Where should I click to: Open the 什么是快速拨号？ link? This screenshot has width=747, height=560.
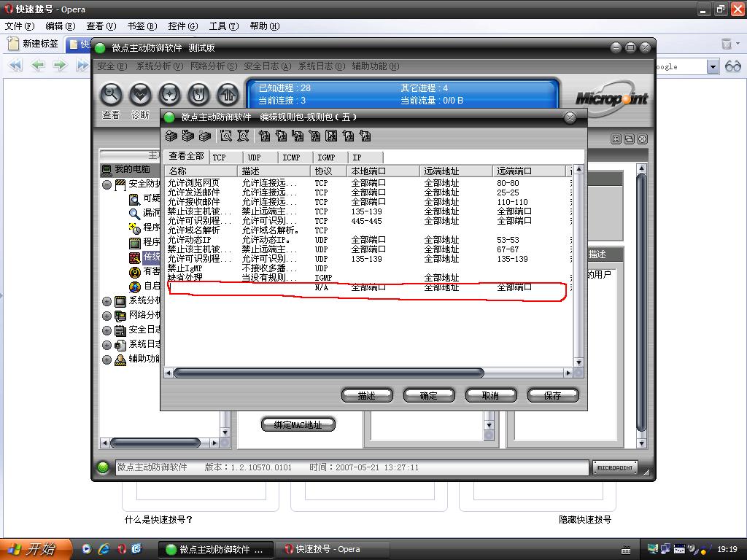158,519
